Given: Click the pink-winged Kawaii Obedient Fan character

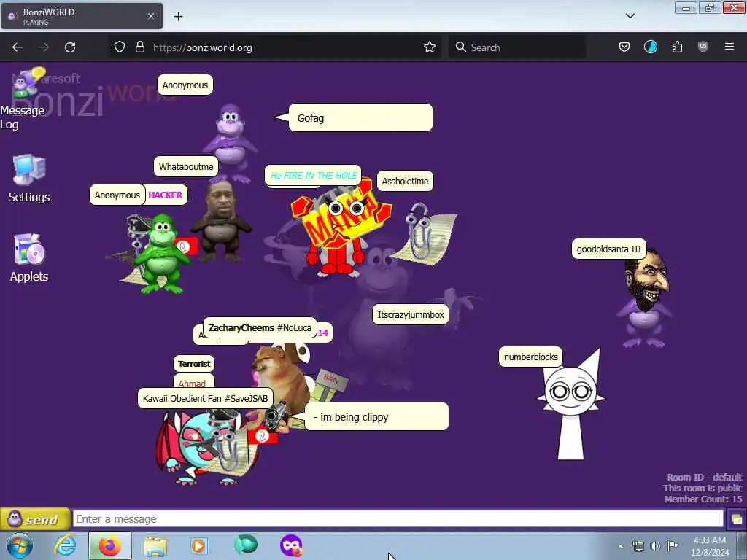Looking at the screenshot, I should (x=190, y=448).
